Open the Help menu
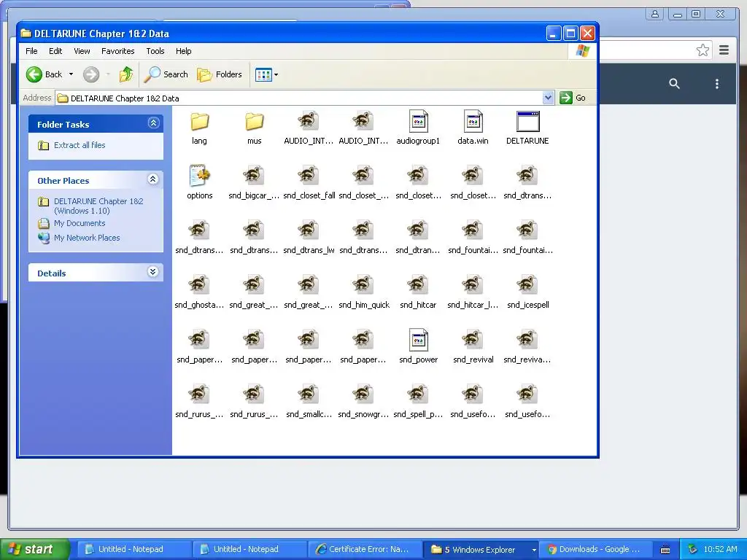This screenshot has width=747, height=560. point(183,51)
